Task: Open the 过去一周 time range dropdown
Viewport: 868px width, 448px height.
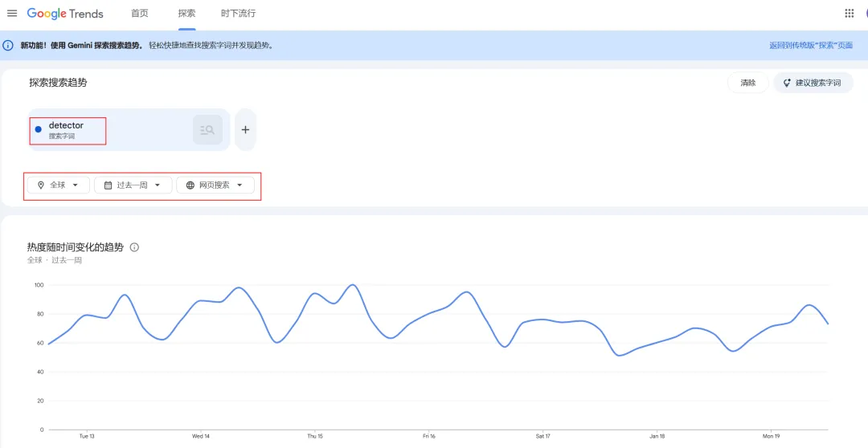Action: click(133, 185)
